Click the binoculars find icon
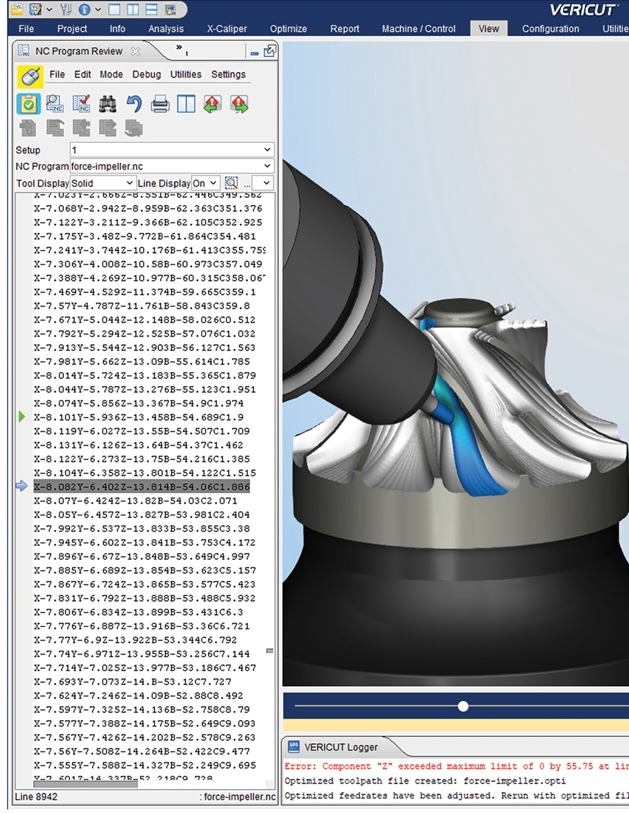 [x=107, y=104]
